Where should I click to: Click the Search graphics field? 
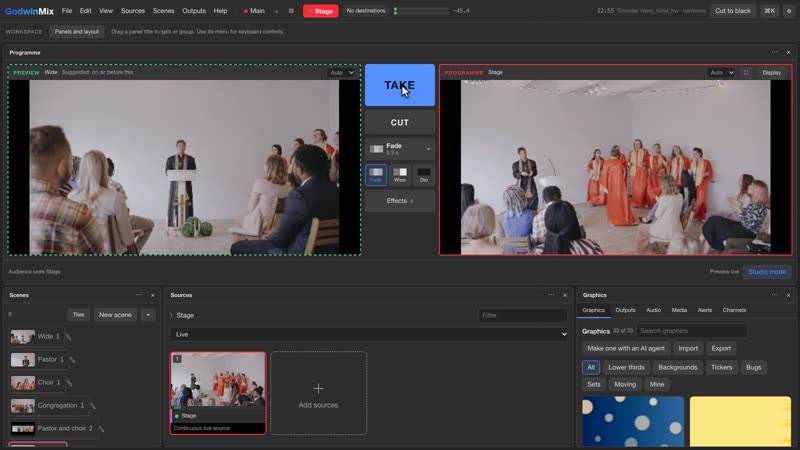[x=691, y=331]
